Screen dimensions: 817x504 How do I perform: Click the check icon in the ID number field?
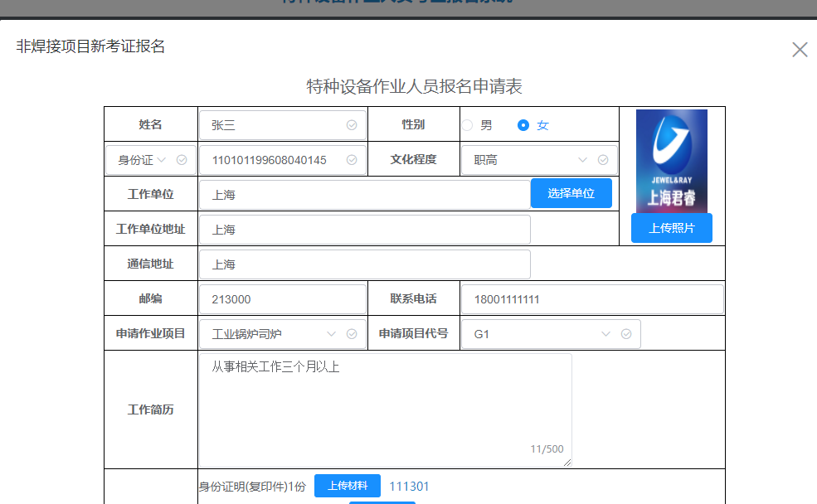(x=352, y=160)
